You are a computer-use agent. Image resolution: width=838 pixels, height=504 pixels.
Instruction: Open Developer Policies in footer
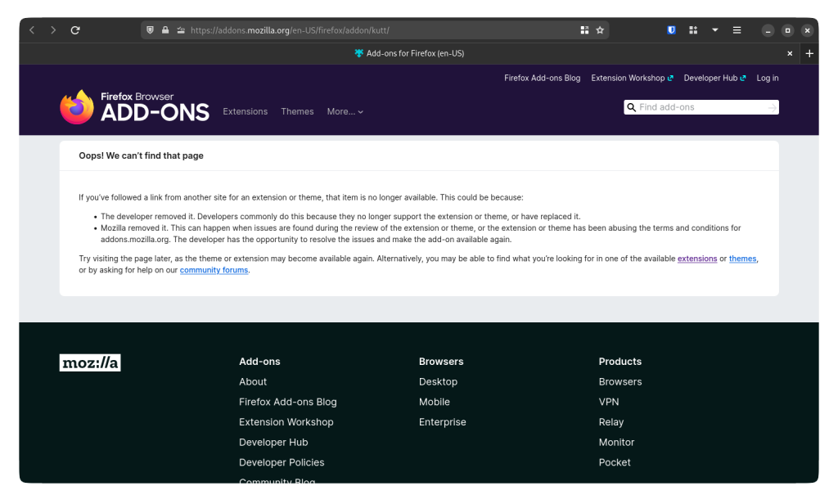(x=282, y=463)
